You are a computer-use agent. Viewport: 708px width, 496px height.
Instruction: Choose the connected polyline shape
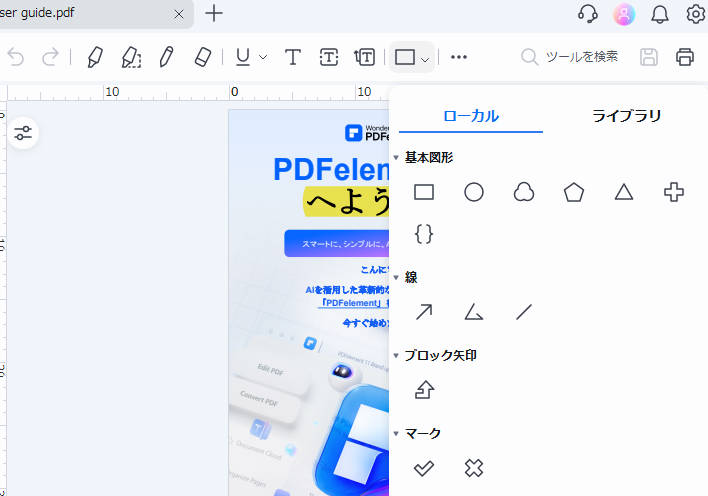[474, 312]
